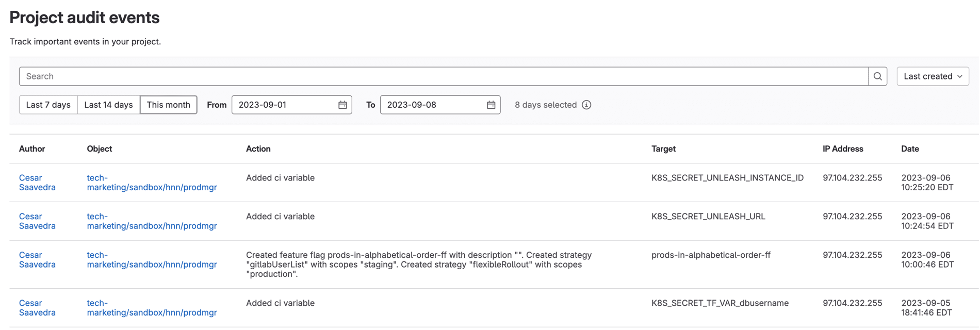Click the date 2023-09-06 10:24:54 EDT

click(x=927, y=221)
